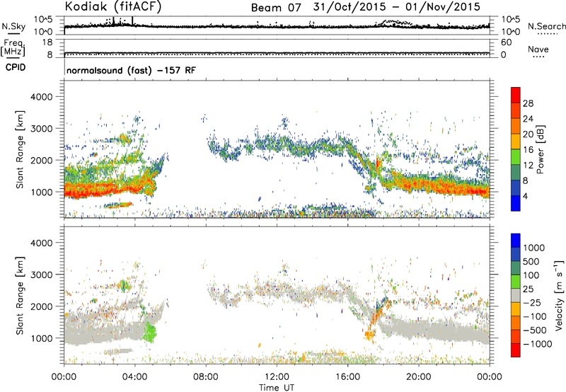Click the '16' power colorbar label

click(528, 150)
